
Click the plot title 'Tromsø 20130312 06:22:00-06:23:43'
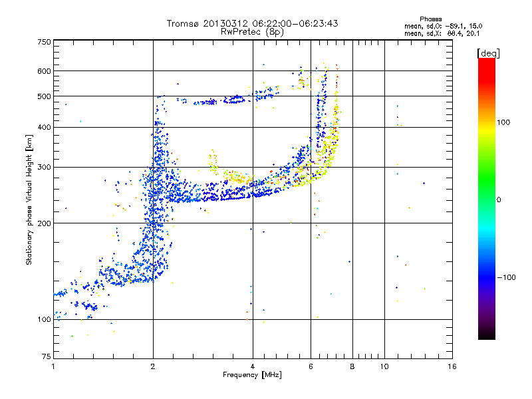coord(252,23)
